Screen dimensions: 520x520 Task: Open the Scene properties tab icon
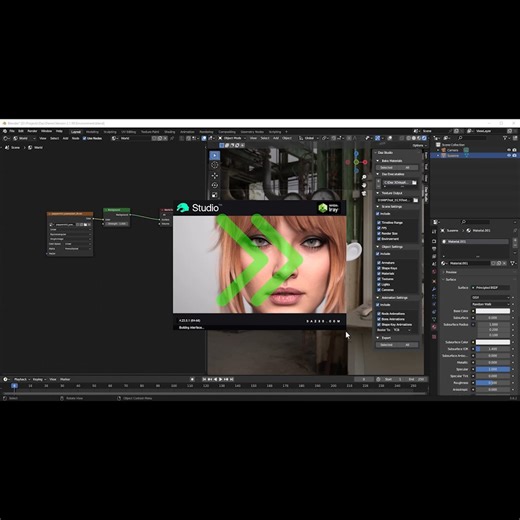(x=434, y=264)
